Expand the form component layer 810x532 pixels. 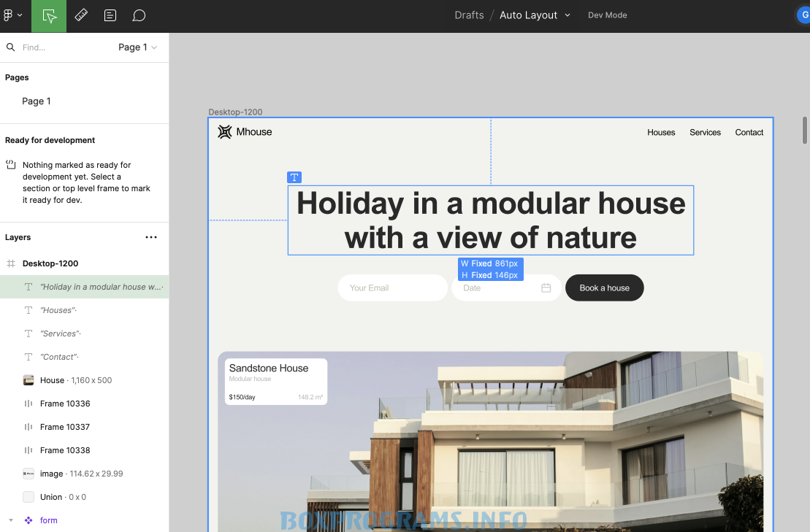pyautogui.click(x=11, y=520)
